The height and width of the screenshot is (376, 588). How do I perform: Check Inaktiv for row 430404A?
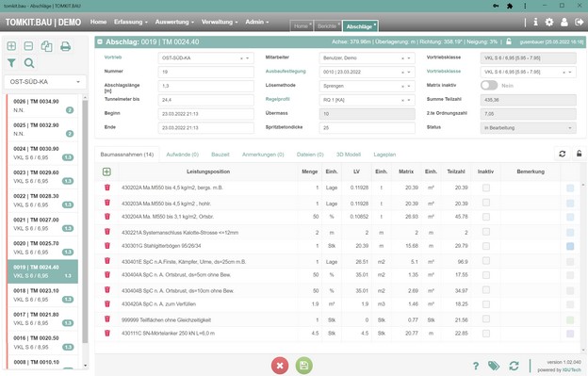click(486, 275)
